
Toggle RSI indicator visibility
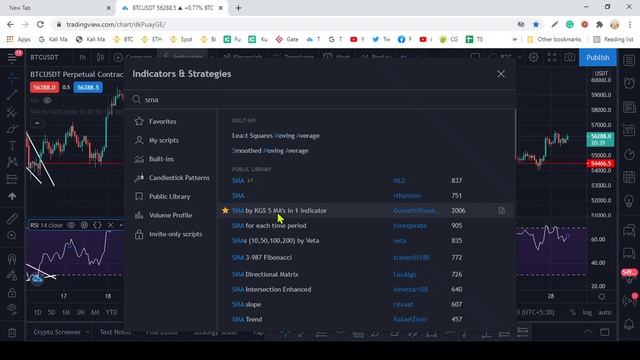[x=71, y=225]
